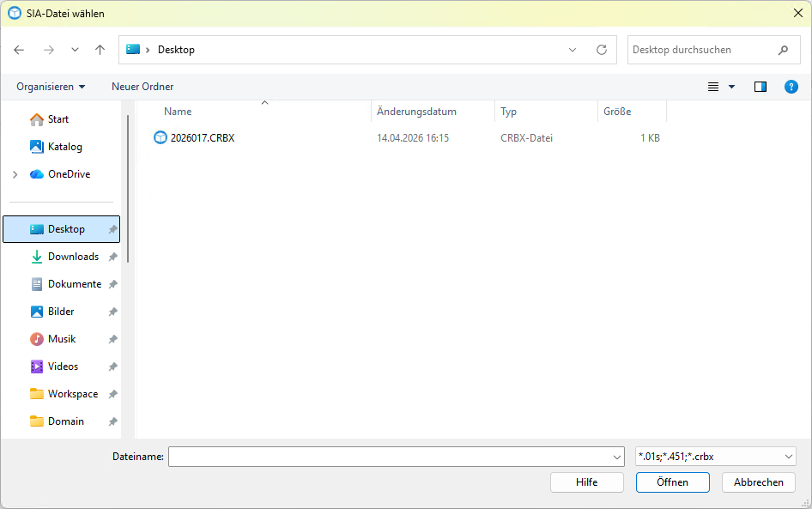Toggle the preview pane

(760, 87)
